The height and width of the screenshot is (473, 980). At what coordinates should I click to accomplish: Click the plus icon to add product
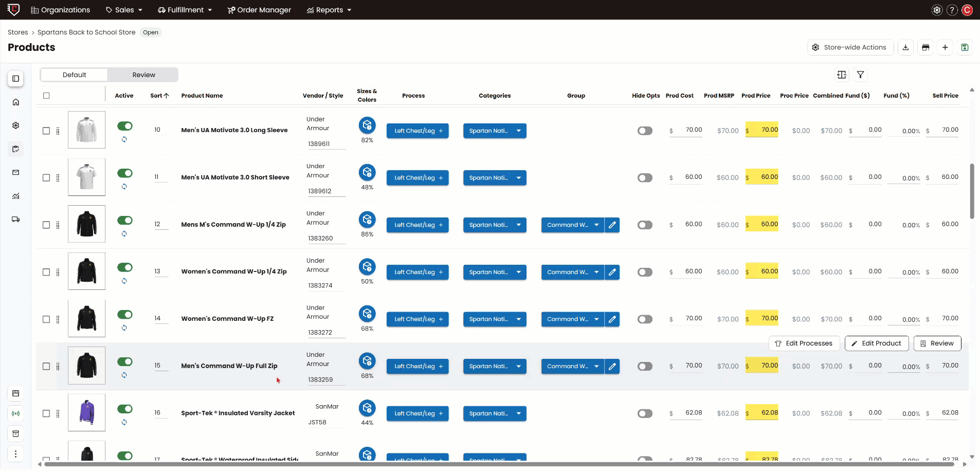coord(945,47)
